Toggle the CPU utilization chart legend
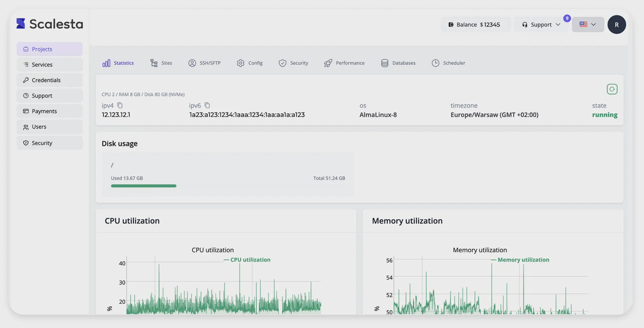 (247, 260)
